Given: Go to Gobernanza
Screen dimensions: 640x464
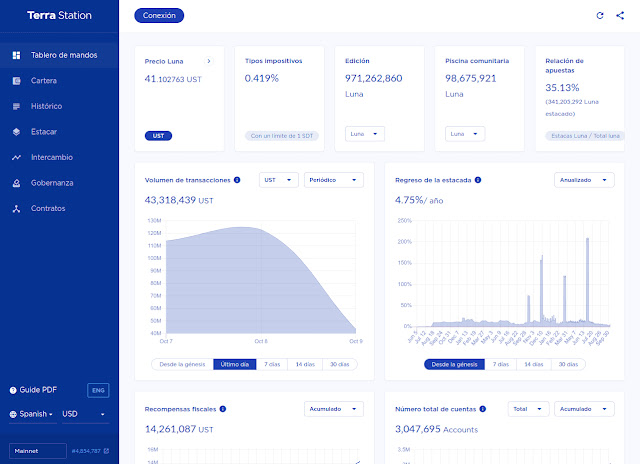Looking at the screenshot, I should click(x=59, y=183).
